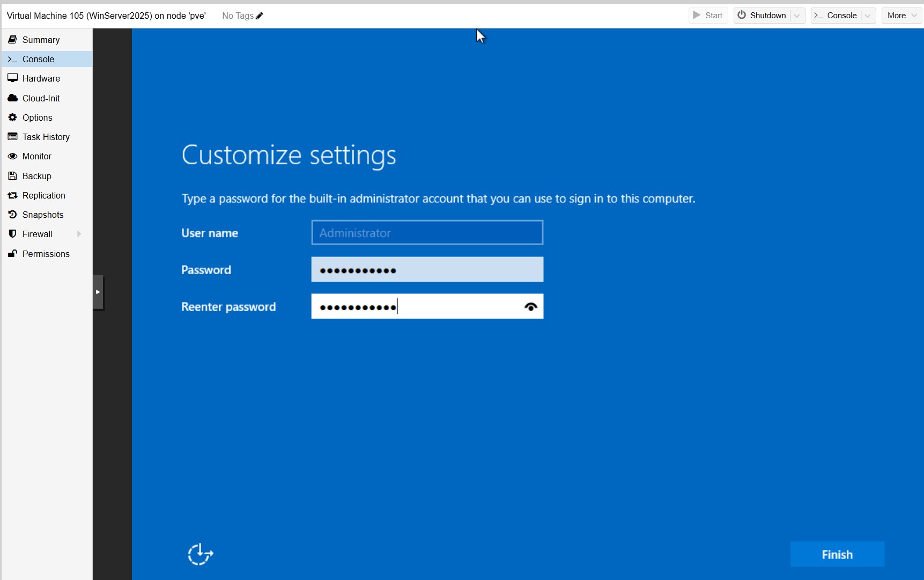924x580 pixels.
Task: Click the Cloud-Init cloud icon
Action: pyautogui.click(x=12, y=98)
